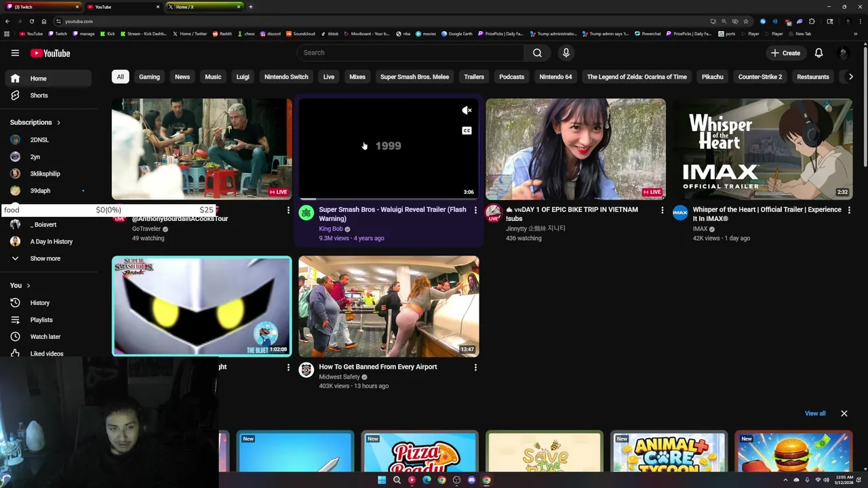Open IMAX channel avatar
Image resolution: width=868 pixels, height=488 pixels.
tap(680, 213)
